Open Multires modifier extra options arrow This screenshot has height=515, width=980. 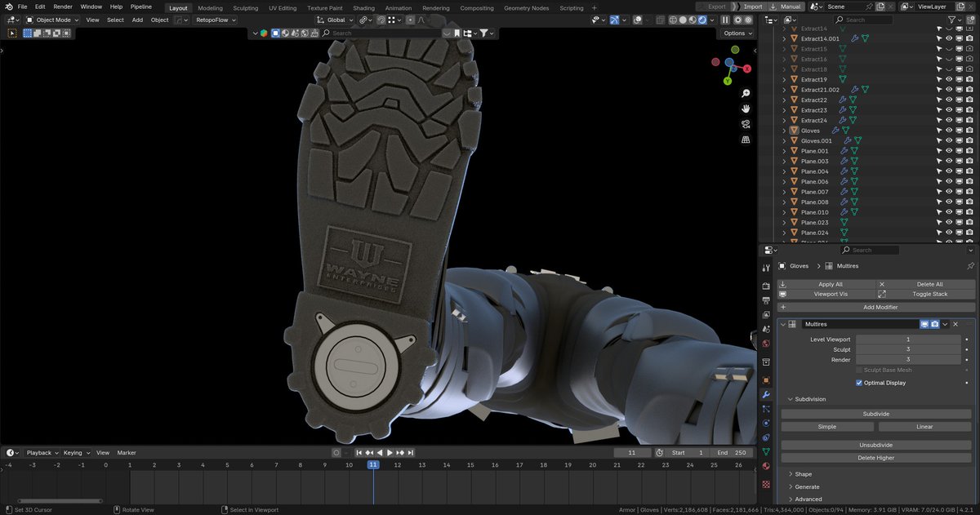coord(945,324)
